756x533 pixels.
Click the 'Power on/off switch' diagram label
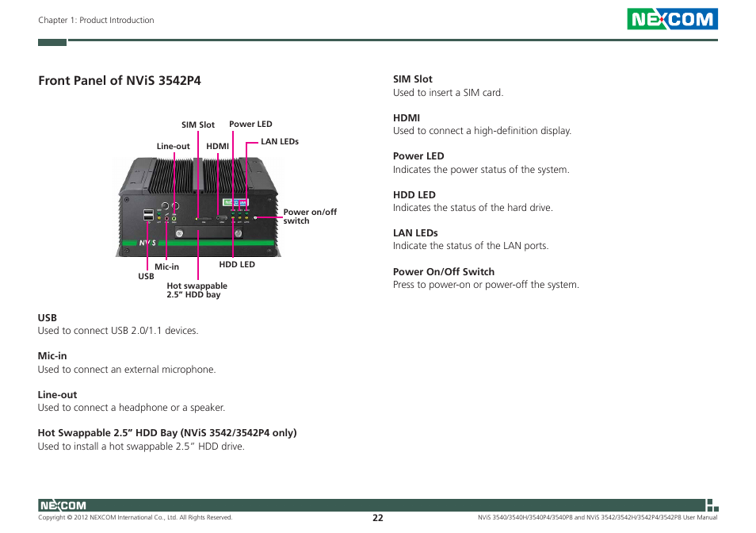point(310,216)
